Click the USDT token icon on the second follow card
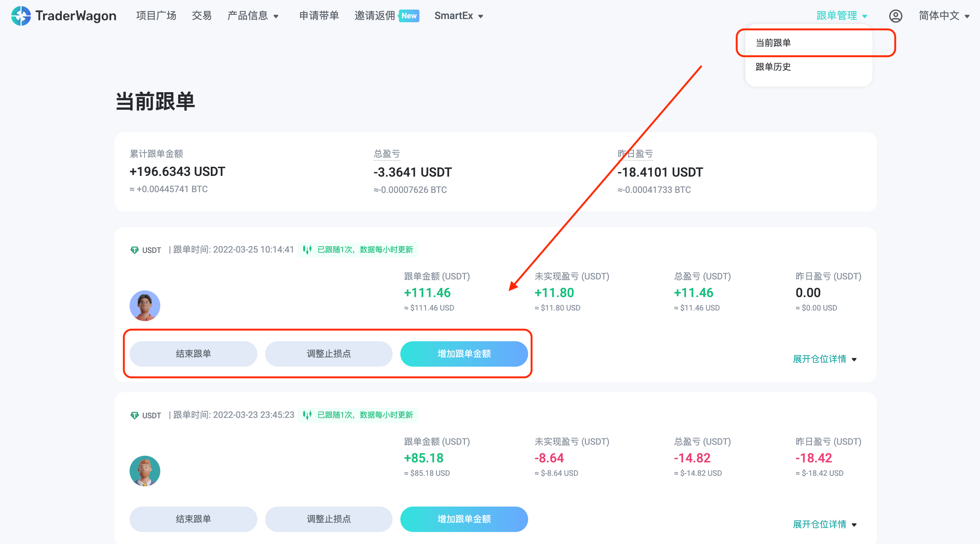Viewport: 980px width, 544px height. [x=135, y=415]
